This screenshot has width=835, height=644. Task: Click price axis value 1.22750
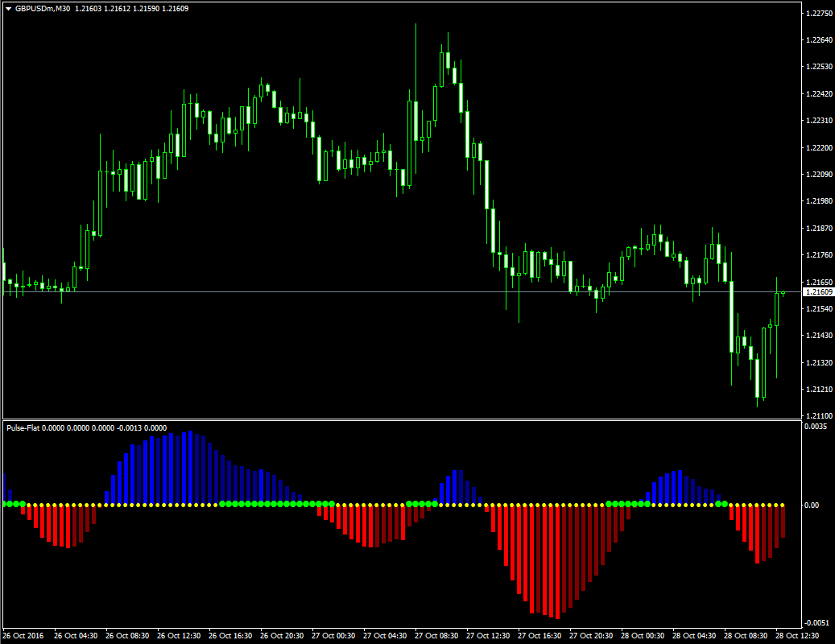(819, 14)
